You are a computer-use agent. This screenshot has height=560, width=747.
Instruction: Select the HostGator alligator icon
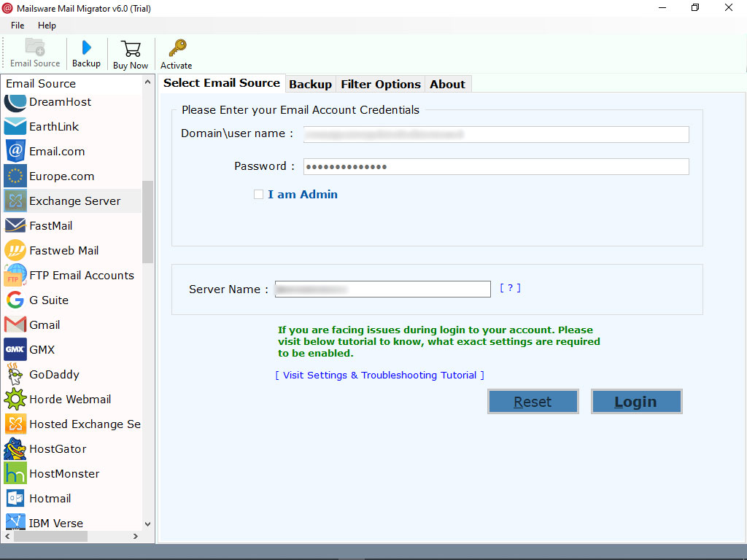tap(15, 448)
